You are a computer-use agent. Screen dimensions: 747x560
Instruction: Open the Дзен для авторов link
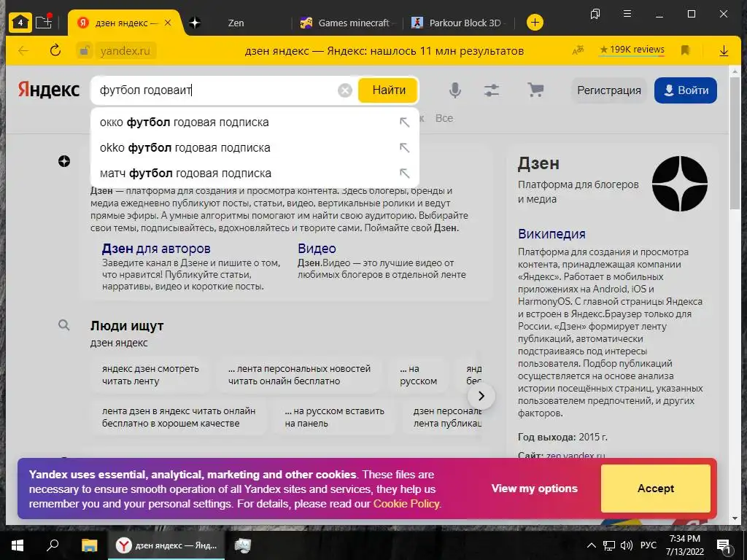coord(156,249)
